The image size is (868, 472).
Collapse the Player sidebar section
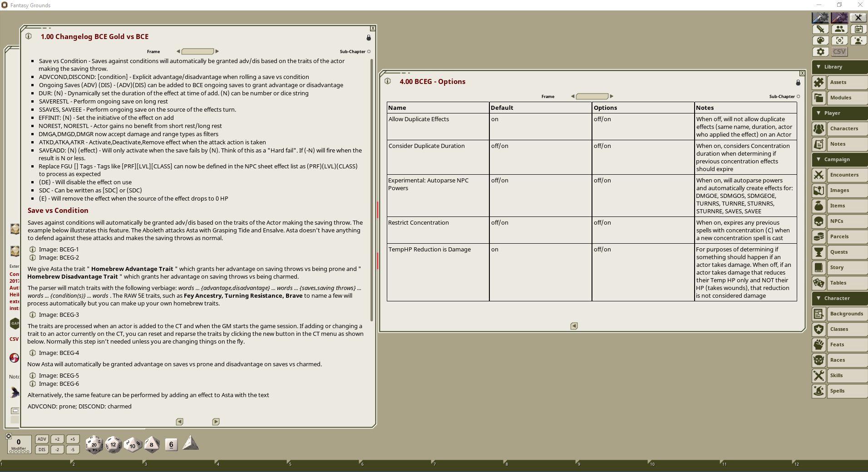[839, 113]
